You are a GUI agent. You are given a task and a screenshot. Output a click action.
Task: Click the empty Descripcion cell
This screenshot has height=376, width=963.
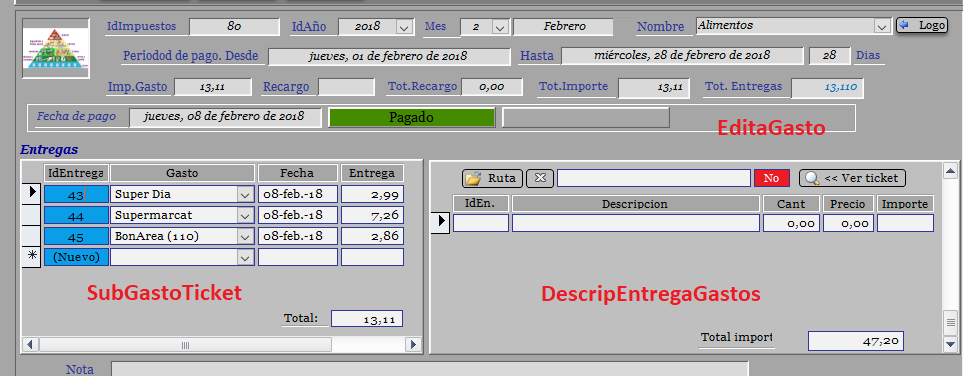coord(636,223)
